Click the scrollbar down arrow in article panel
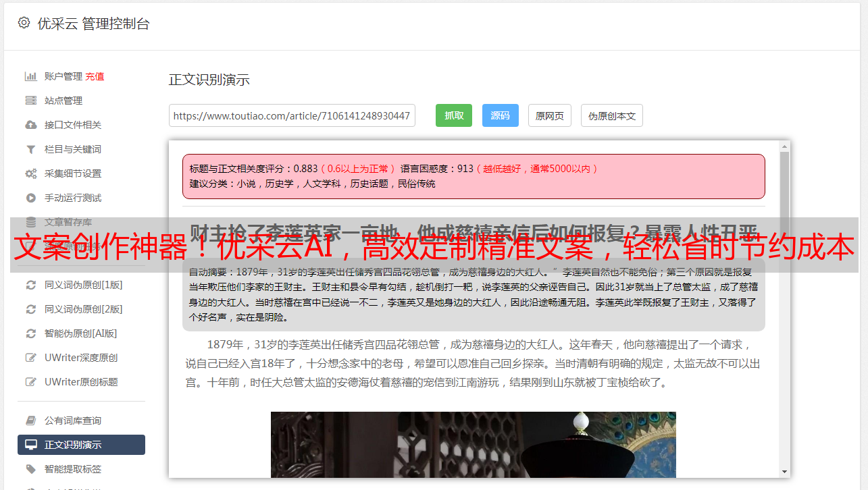This screenshot has width=868, height=490. (784, 471)
